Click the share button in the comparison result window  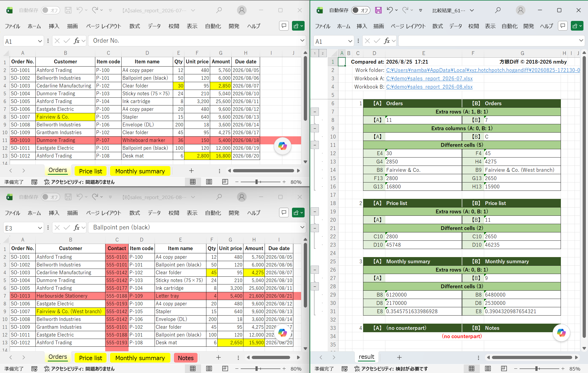coord(577,26)
